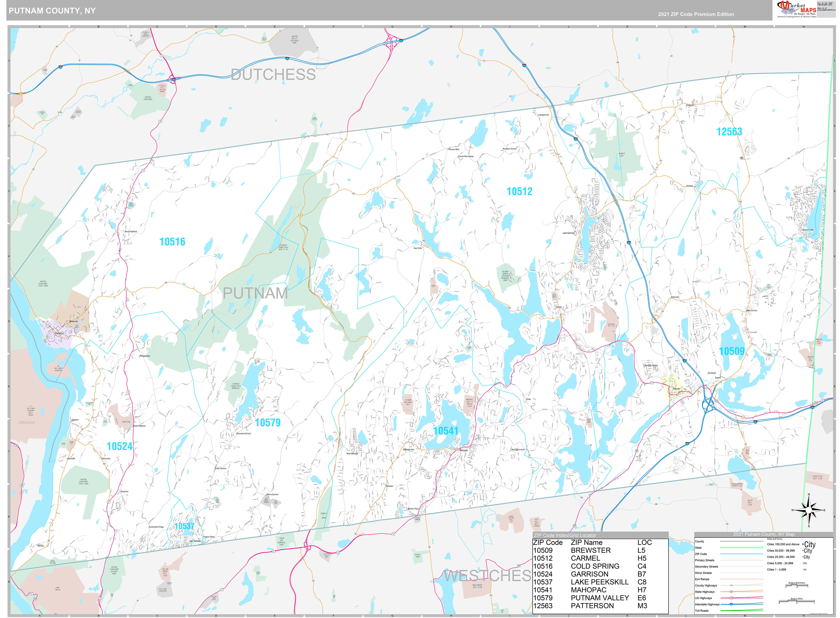Click the 10516 ZIP label on map
This screenshot has width=840, height=618.
coord(172,242)
